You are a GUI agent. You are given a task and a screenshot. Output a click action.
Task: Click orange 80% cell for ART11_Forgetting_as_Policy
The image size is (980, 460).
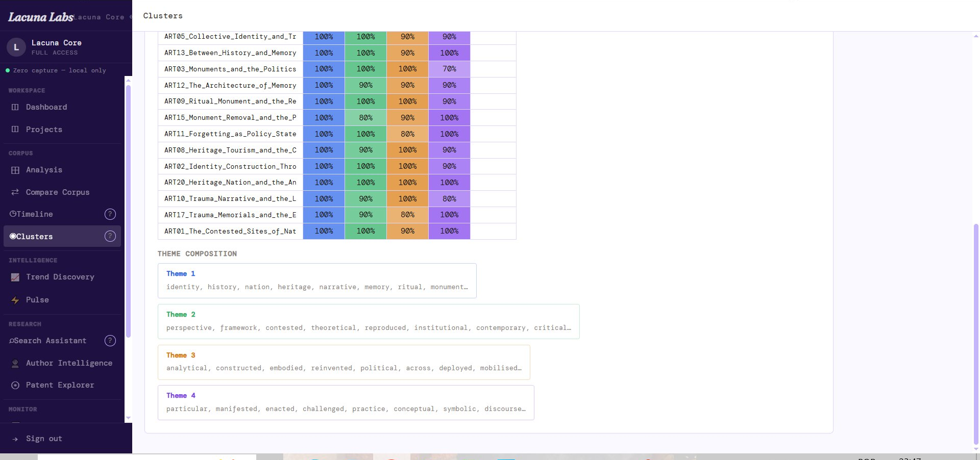[x=407, y=134]
